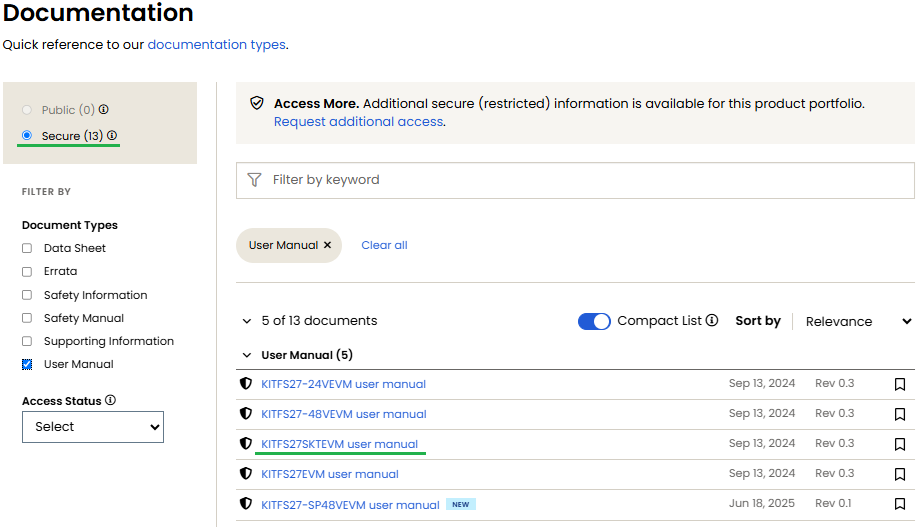Viewport: 922px width, 527px height.
Task: Collapse the User Manual (5) group
Action: pyautogui.click(x=247, y=355)
